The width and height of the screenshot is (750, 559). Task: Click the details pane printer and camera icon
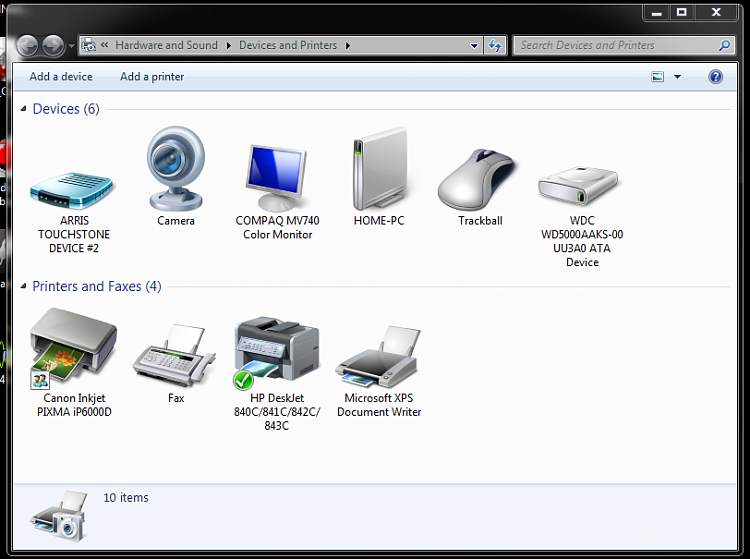[59, 516]
